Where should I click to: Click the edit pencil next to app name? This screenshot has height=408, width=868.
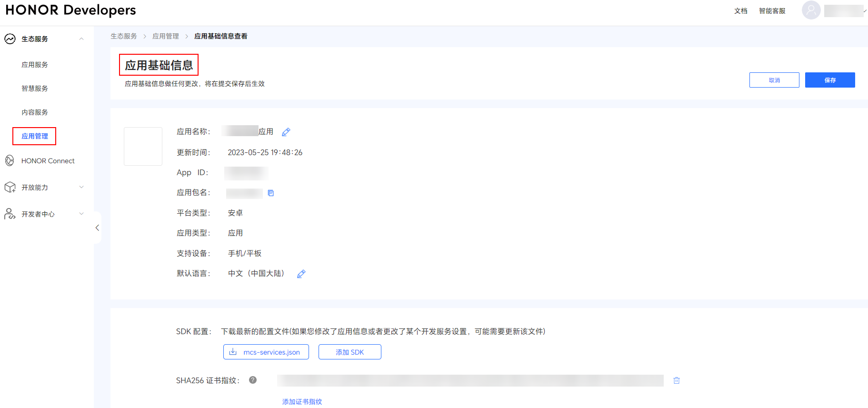click(286, 132)
